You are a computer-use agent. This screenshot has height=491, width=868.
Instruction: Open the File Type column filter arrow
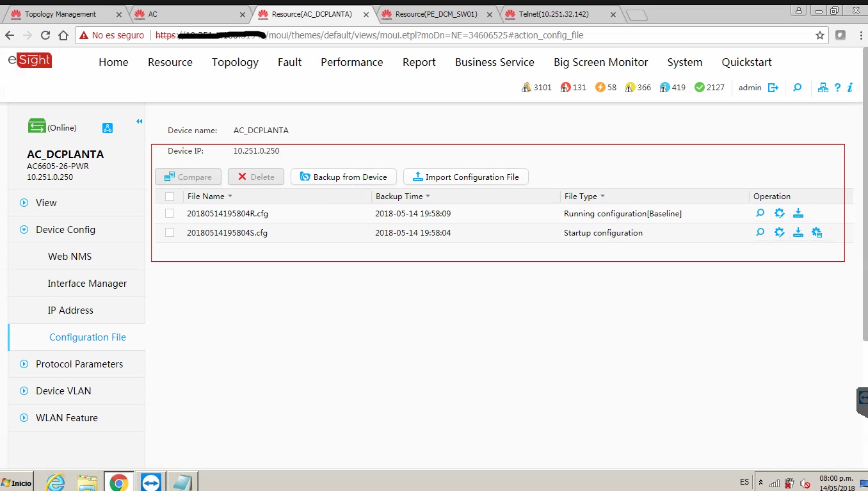click(x=602, y=197)
